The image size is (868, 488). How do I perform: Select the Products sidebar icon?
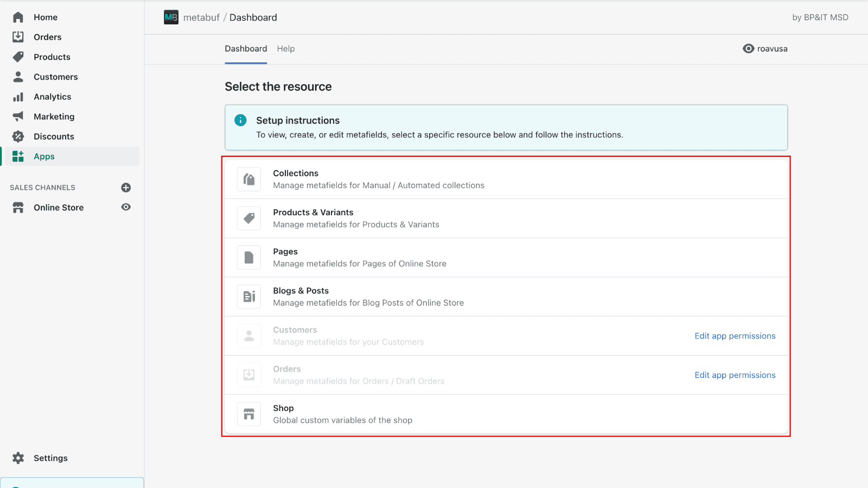pos(18,56)
